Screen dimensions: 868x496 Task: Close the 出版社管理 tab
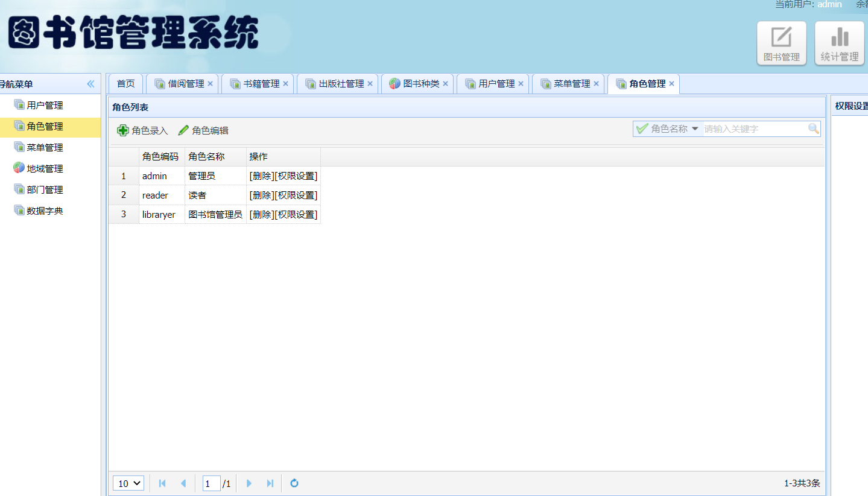(370, 84)
